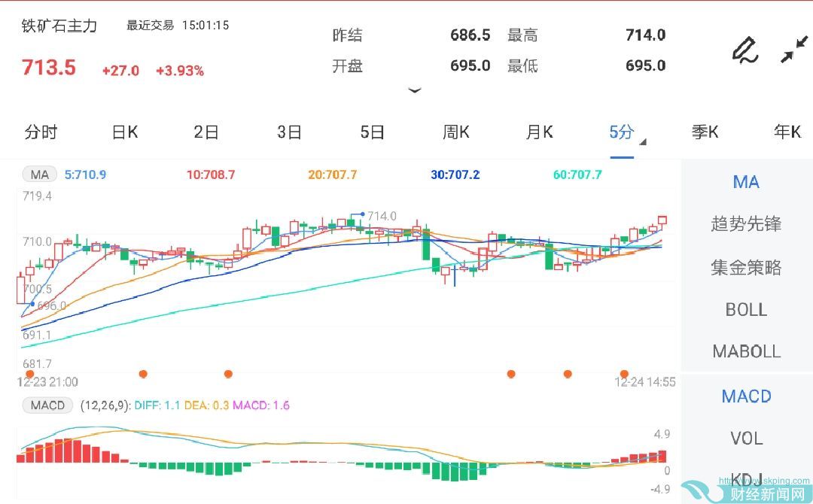The image size is (813, 504).
Task: Toggle the MA overlay in the sidebar
Action: [x=745, y=182]
